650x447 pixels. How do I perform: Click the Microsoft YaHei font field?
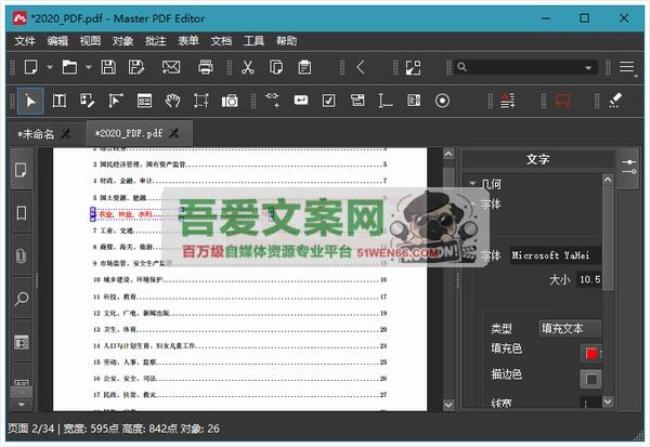coord(555,255)
